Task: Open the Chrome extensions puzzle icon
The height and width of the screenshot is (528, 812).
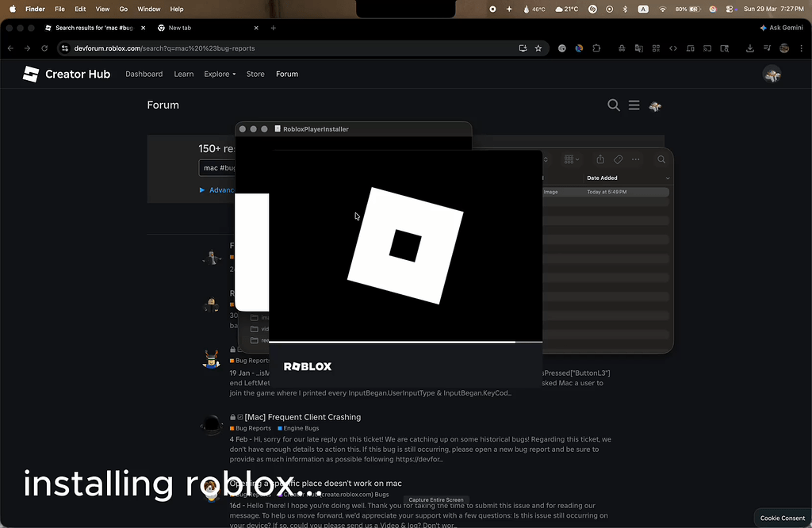Action: (x=596, y=48)
